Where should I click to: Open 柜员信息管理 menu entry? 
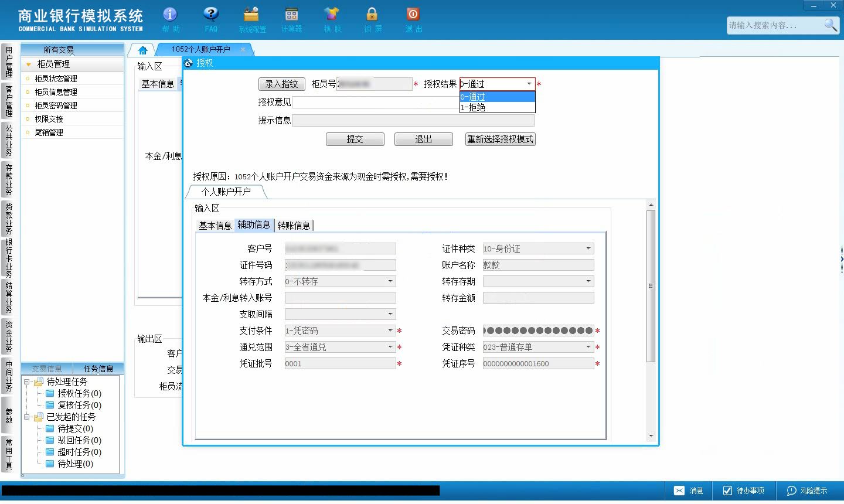coord(56,92)
